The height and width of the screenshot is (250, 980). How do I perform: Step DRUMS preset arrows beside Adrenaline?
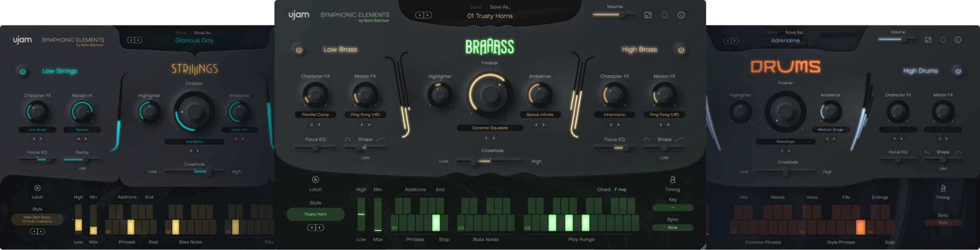coord(731,41)
